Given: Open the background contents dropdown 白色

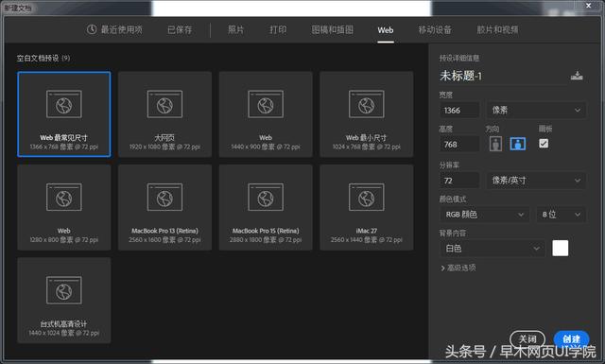Looking at the screenshot, I should tap(493, 249).
